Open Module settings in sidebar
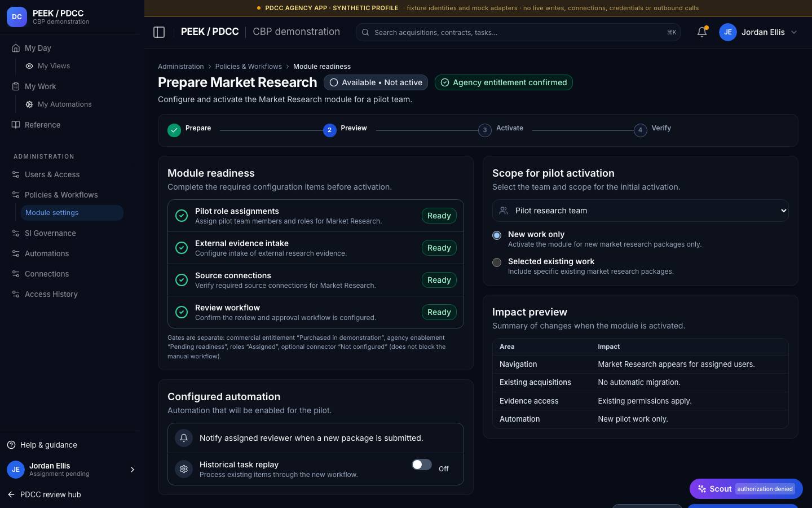This screenshot has height=508, width=812. pos(72,213)
